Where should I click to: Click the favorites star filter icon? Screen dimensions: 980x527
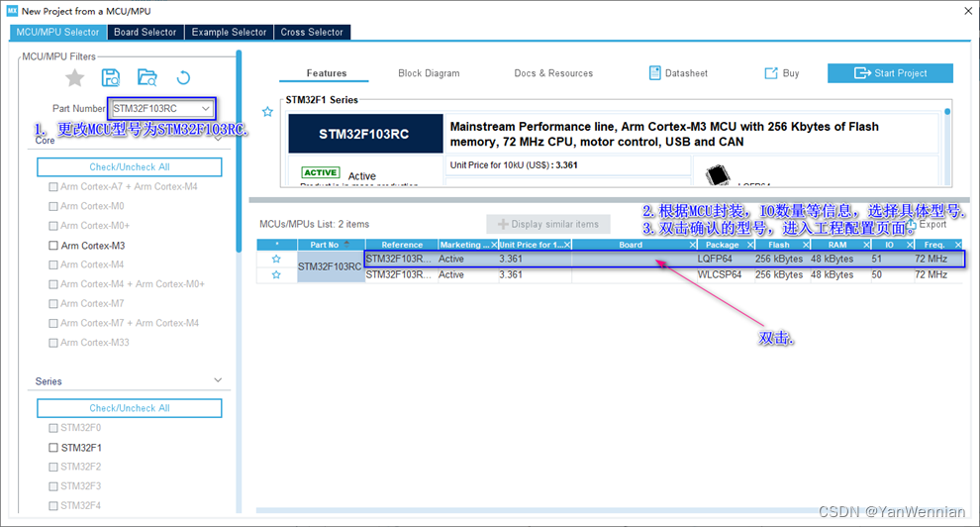point(75,78)
